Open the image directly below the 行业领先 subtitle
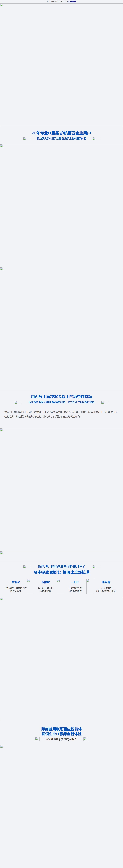This screenshot has width=123, height=868. point(61,206)
